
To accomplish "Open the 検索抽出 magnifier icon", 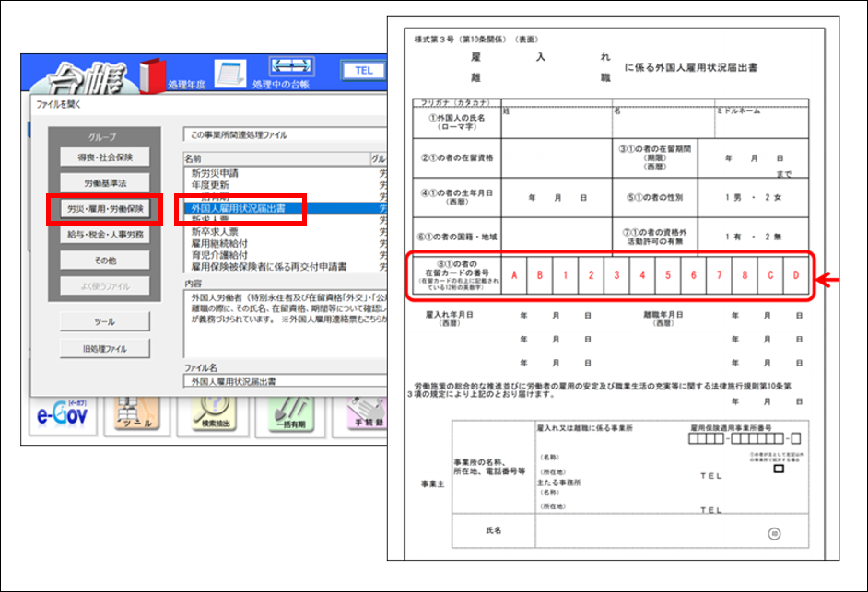I will (x=214, y=415).
